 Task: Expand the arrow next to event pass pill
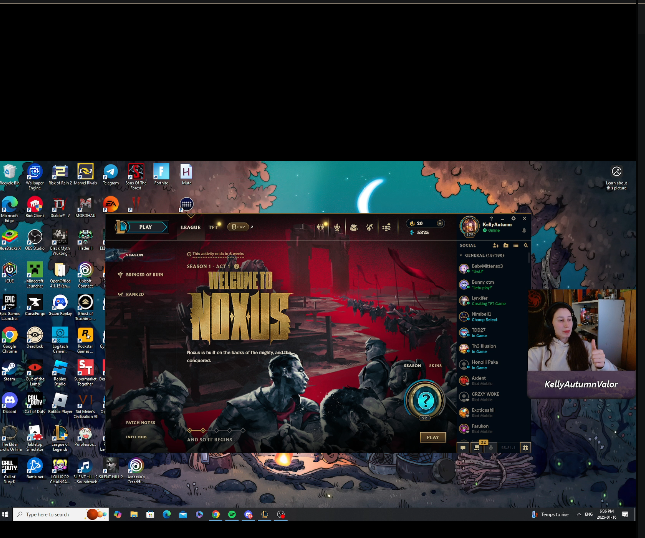point(252,227)
